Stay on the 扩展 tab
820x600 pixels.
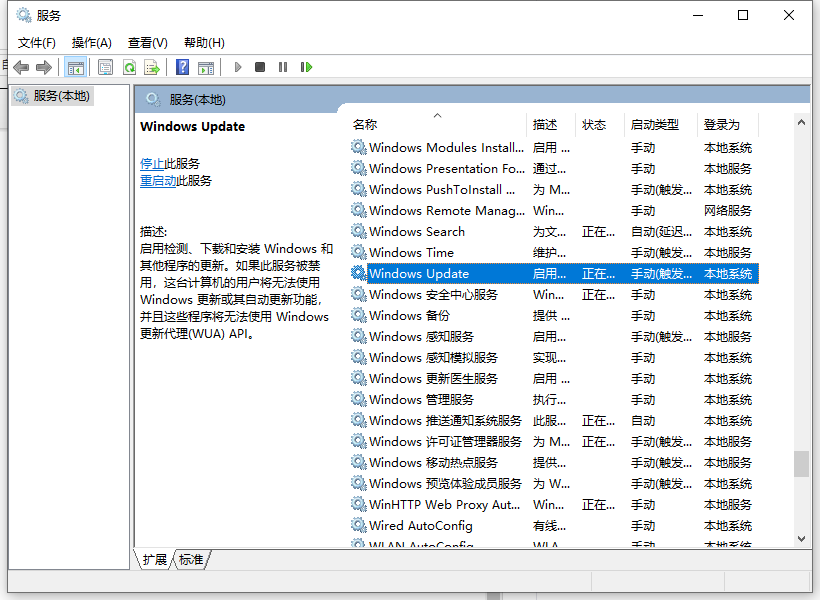[x=153, y=560]
